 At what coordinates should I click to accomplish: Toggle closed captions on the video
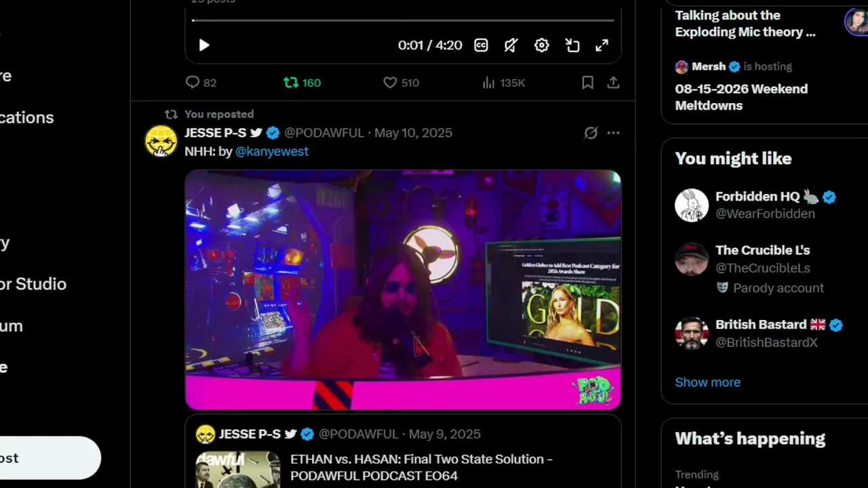481,45
